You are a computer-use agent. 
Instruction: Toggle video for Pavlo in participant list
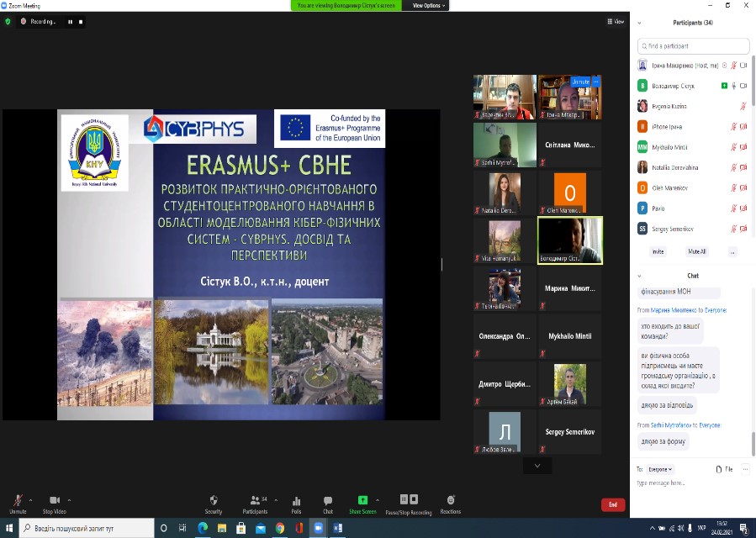(x=743, y=208)
